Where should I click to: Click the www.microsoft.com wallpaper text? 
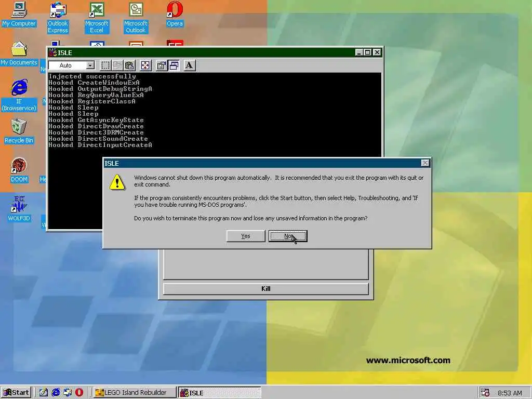coord(408,361)
